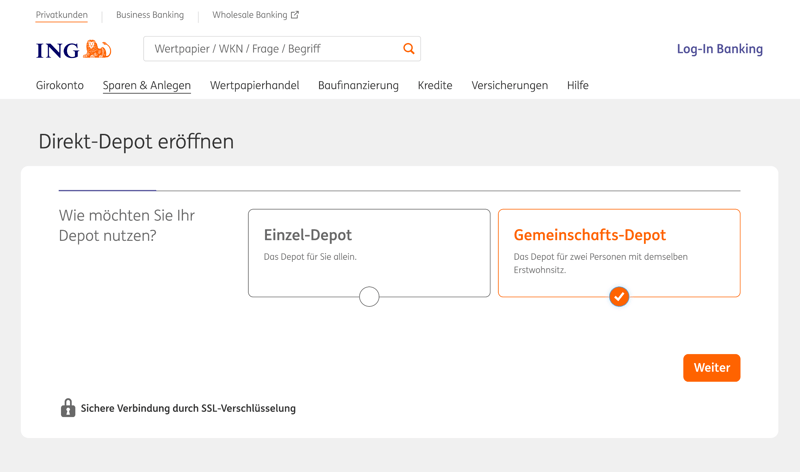This screenshot has height=472, width=800.
Task: Focus the Wertpapier / WKN search field
Action: [272, 49]
